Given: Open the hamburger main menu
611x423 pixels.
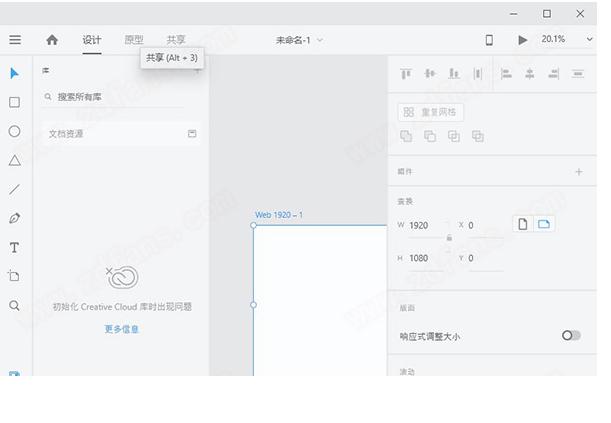Looking at the screenshot, I should [x=15, y=40].
